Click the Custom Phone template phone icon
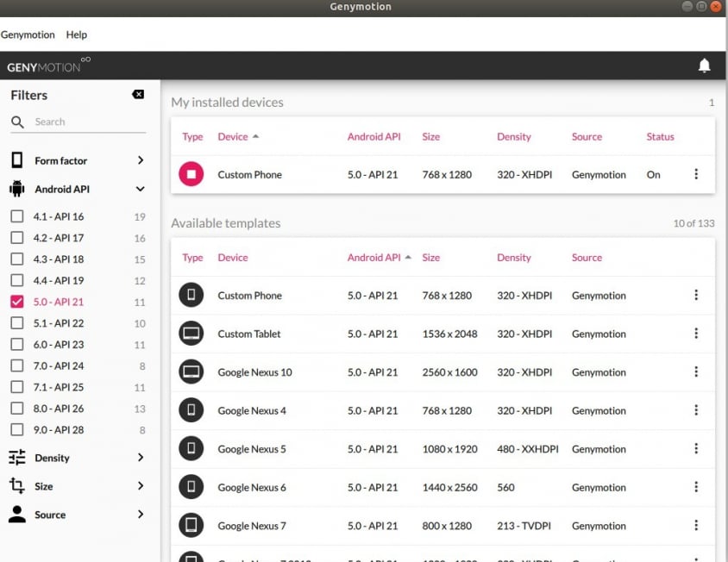Screen dimensions: 728x562 click(191, 295)
